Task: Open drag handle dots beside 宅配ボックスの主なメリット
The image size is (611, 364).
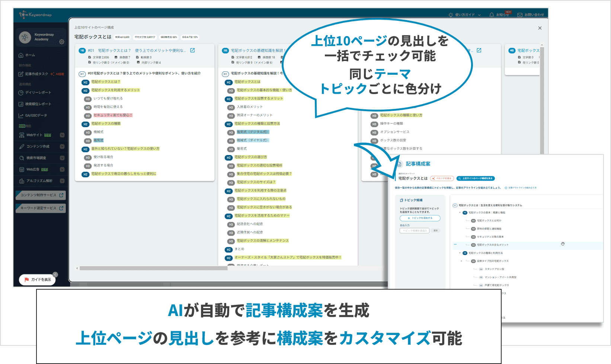Action: [455, 244]
